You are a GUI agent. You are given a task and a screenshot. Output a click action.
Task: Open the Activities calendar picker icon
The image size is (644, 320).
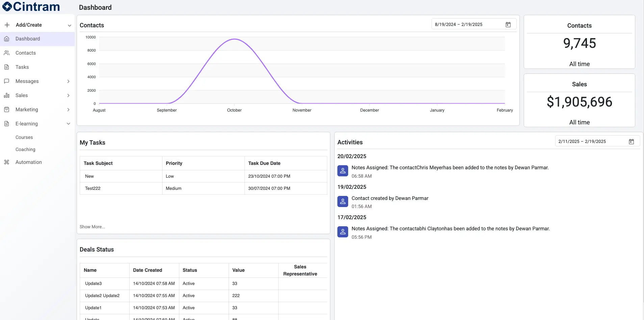pyautogui.click(x=631, y=142)
